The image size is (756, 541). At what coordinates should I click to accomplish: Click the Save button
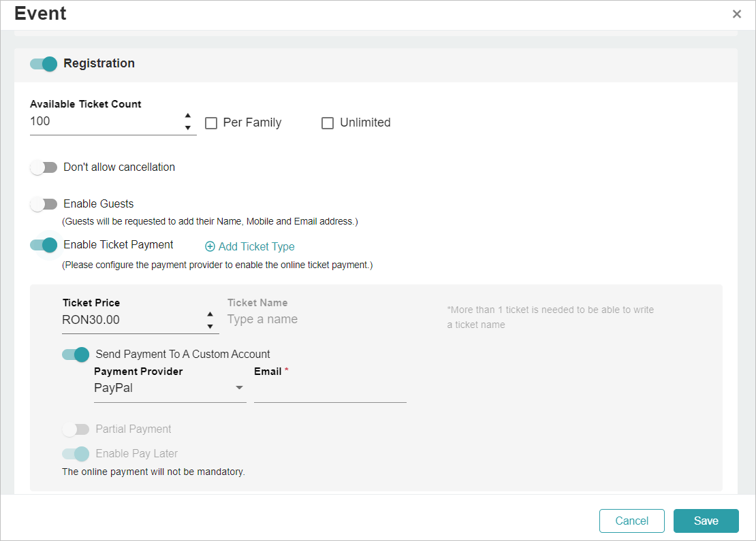pos(706,521)
